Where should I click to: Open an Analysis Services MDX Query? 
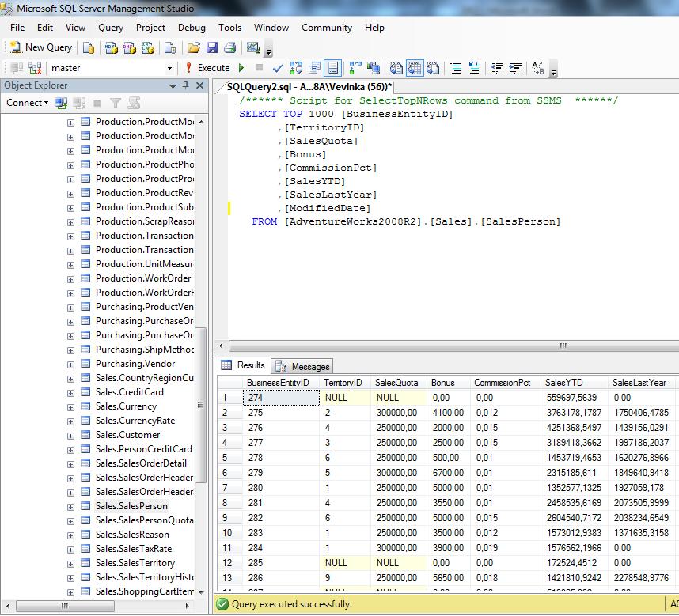[x=112, y=47]
